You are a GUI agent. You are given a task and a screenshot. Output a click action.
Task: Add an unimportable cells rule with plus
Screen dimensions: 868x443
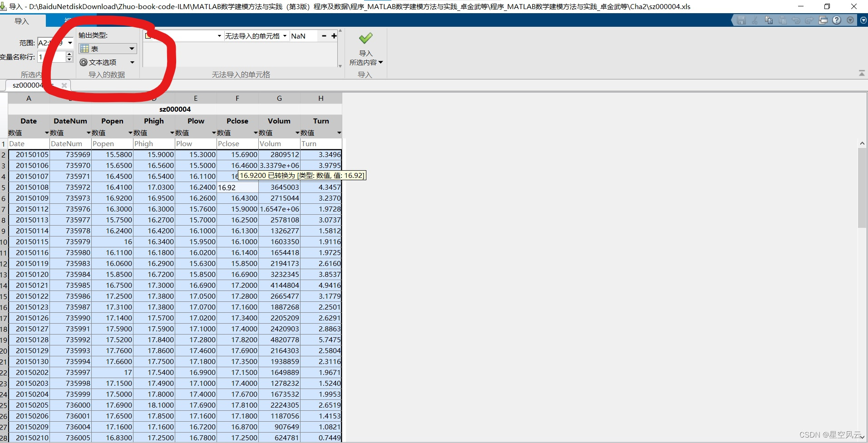tap(334, 36)
